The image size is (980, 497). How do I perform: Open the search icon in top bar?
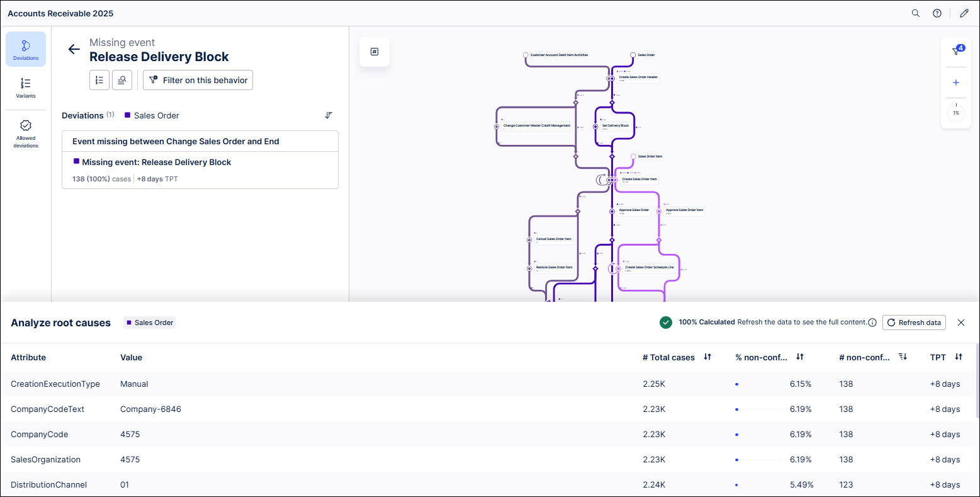[916, 13]
